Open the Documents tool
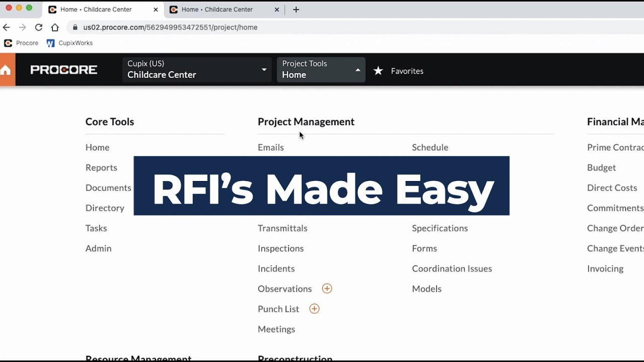 [108, 188]
